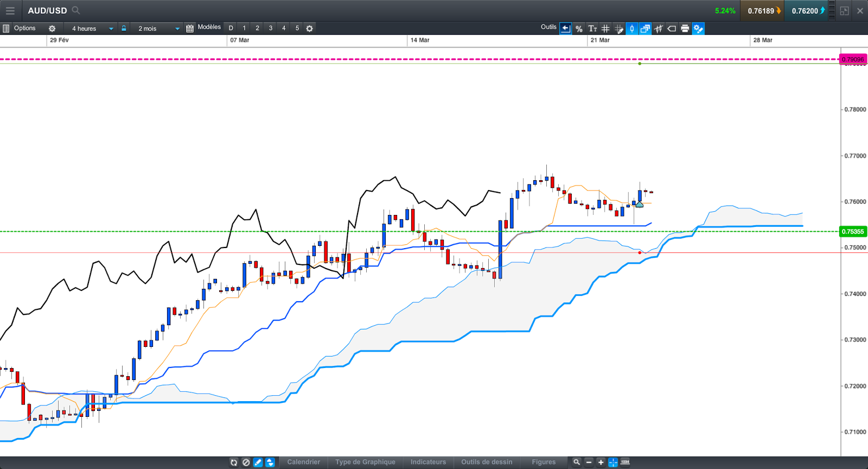The width and height of the screenshot is (868, 469).
Task: Load chart template 2
Action: [x=257, y=28]
